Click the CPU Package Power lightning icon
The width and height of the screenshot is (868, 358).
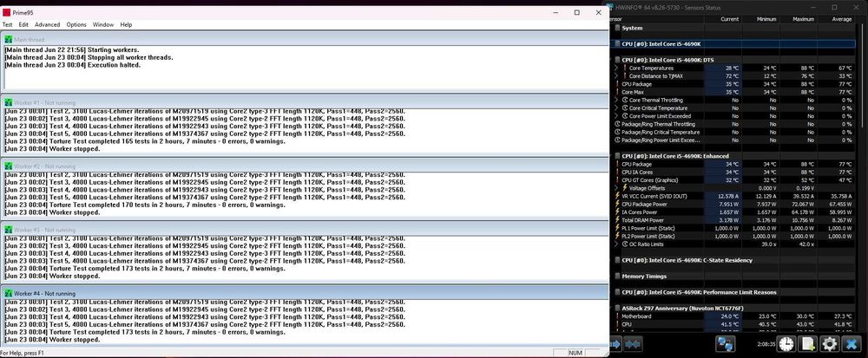617,204
